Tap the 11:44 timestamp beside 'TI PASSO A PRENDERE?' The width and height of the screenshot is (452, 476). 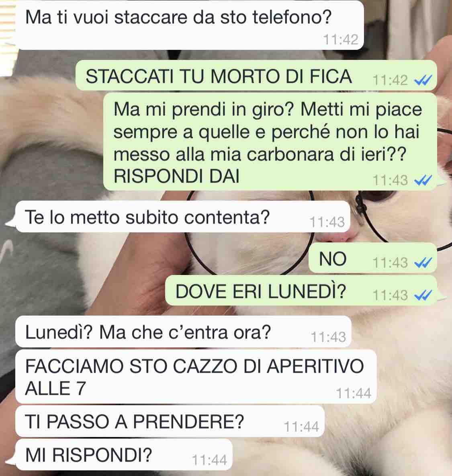coord(302,427)
